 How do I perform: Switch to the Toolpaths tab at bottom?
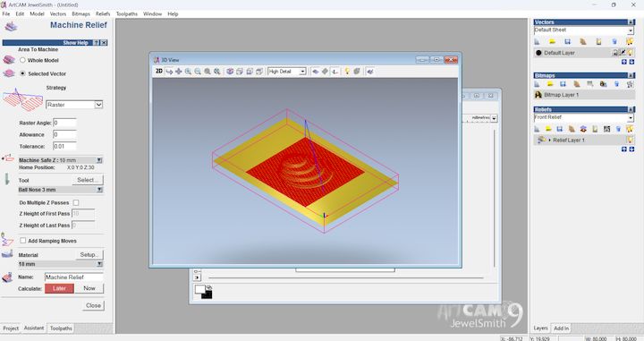[61, 328]
